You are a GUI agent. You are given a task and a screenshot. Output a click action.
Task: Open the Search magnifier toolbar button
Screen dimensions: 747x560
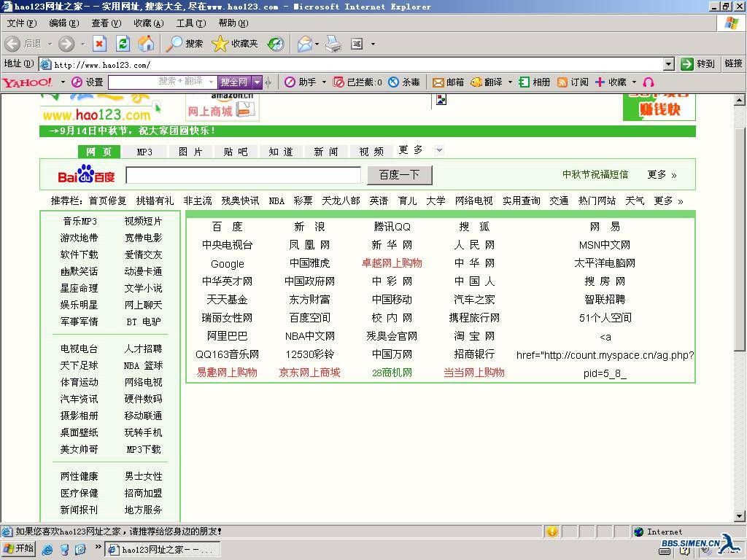[185, 44]
